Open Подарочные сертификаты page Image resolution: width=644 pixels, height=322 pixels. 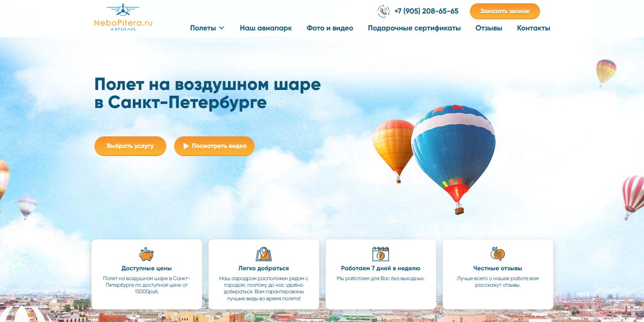pos(414,28)
